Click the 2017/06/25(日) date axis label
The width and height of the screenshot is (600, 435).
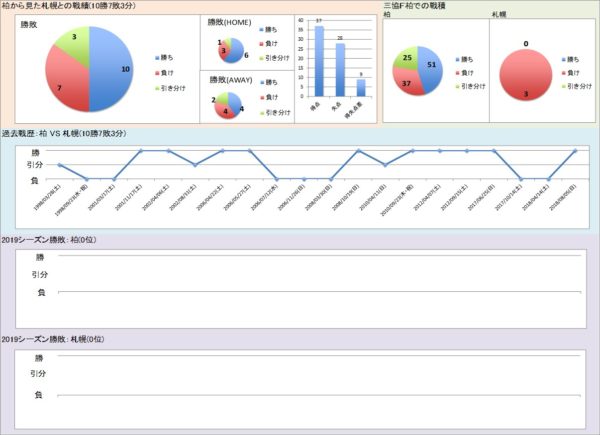coord(481,197)
